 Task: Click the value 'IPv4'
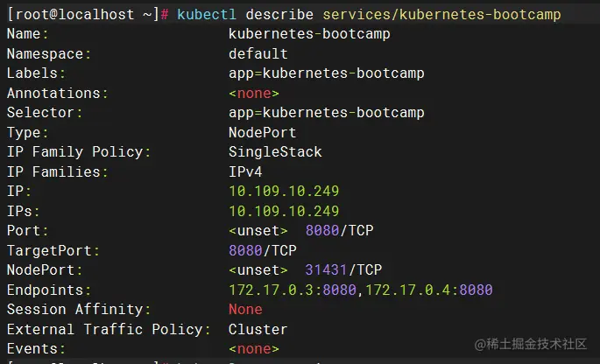click(x=245, y=171)
